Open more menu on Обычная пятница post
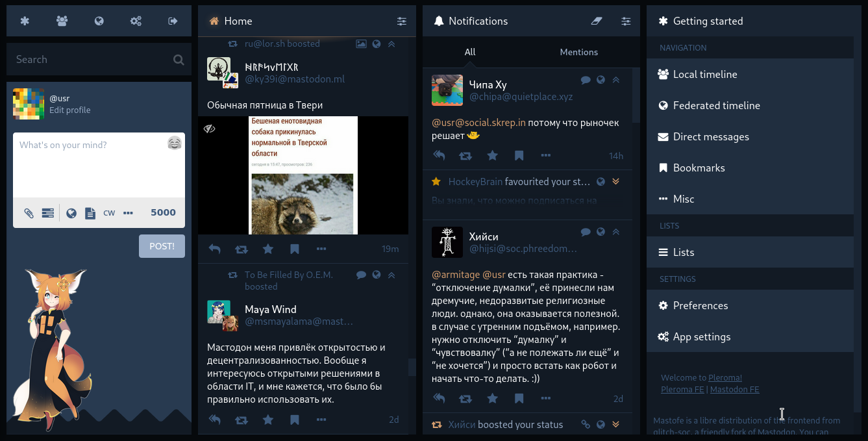Screen dimensions: 868x441 click(x=321, y=249)
